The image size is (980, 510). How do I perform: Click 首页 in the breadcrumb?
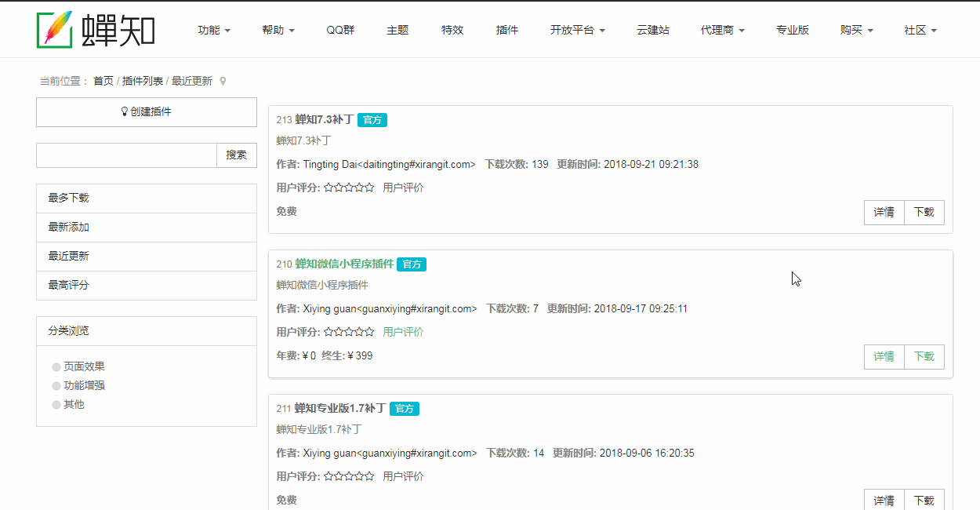point(103,81)
